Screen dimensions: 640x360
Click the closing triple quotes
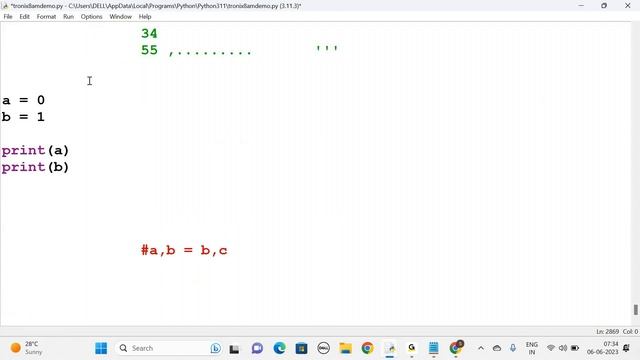pos(327,49)
